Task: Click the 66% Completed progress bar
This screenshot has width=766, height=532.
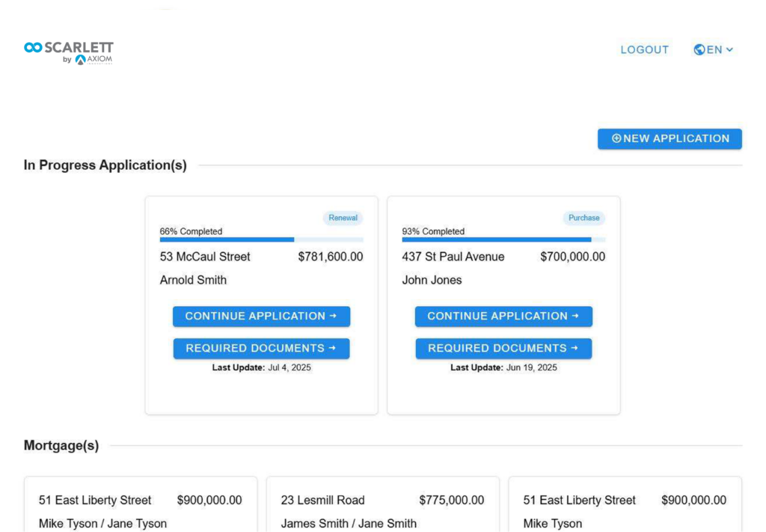Action: point(261,240)
